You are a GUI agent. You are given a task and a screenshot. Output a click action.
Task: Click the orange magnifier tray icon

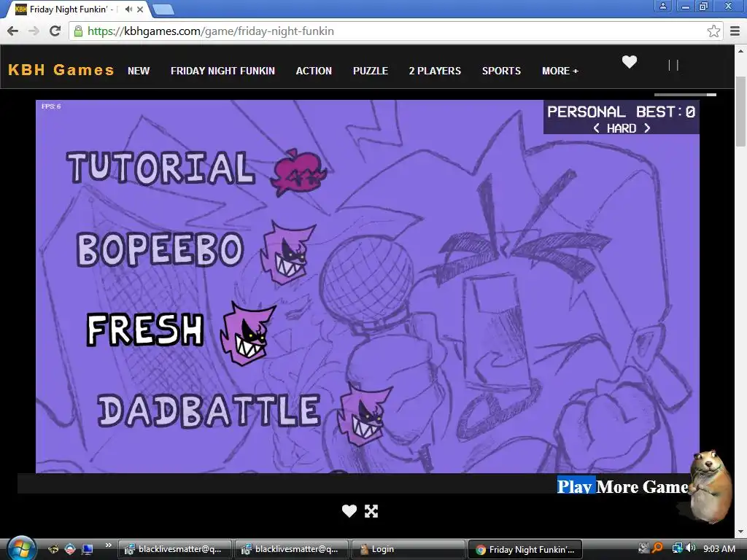click(657, 548)
